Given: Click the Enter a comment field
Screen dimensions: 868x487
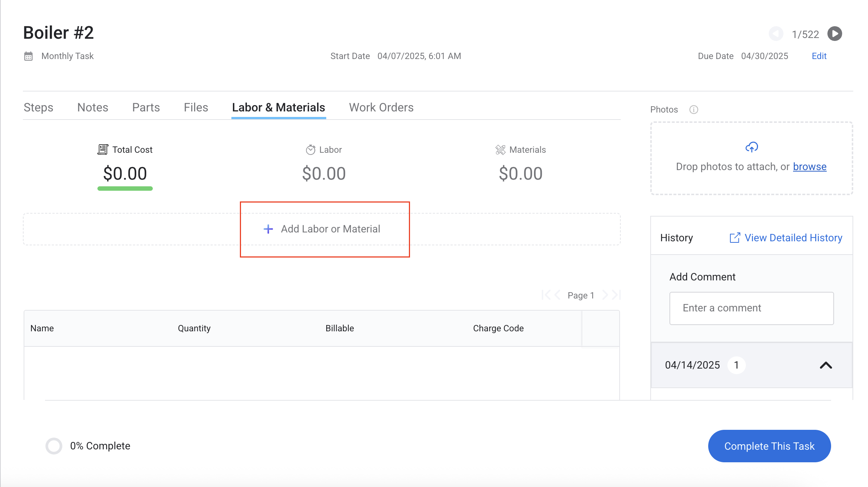Looking at the screenshot, I should point(752,308).
